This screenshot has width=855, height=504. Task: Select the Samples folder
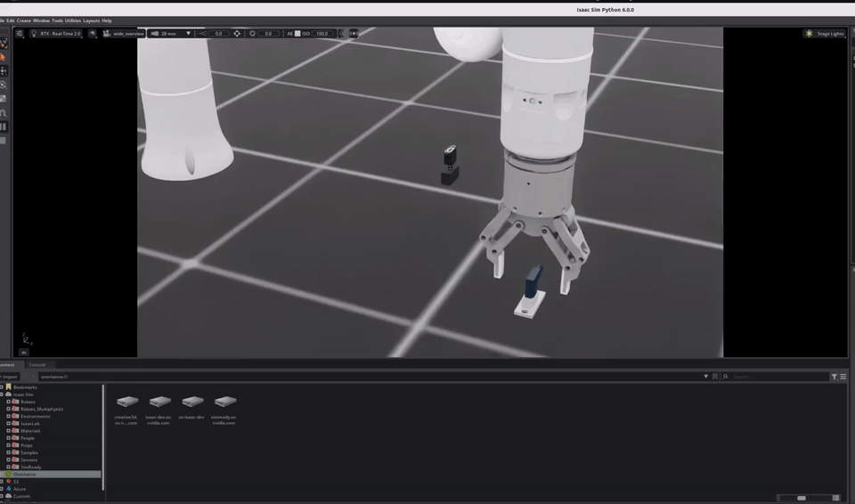[29, 452]
